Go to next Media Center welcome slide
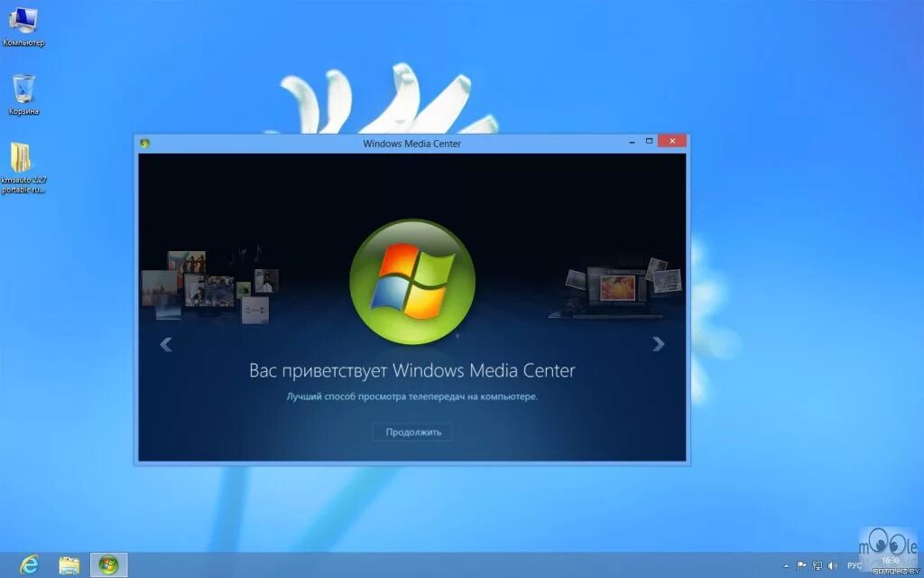Screen dimensions: 924x578 pyautogui.click(x=658, y=344)
